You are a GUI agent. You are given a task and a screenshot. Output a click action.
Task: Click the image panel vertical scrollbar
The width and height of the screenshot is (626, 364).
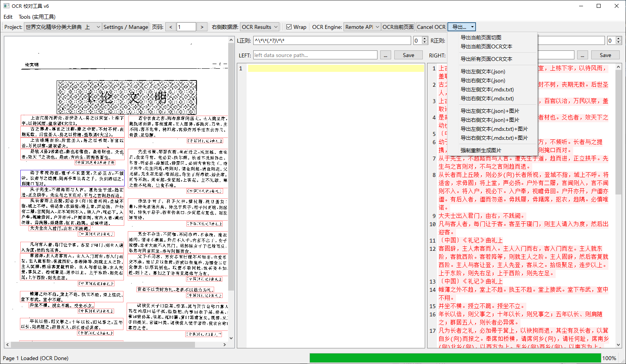click(231, 167)
